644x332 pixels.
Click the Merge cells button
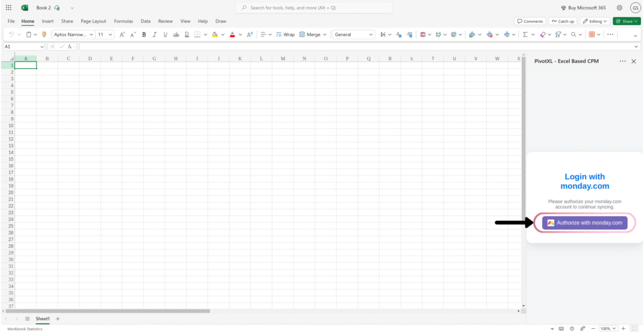tap(310, 35)
